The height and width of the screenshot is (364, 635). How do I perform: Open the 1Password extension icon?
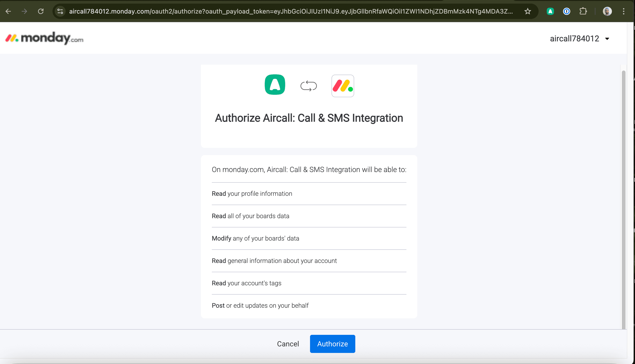pos(566,11)
